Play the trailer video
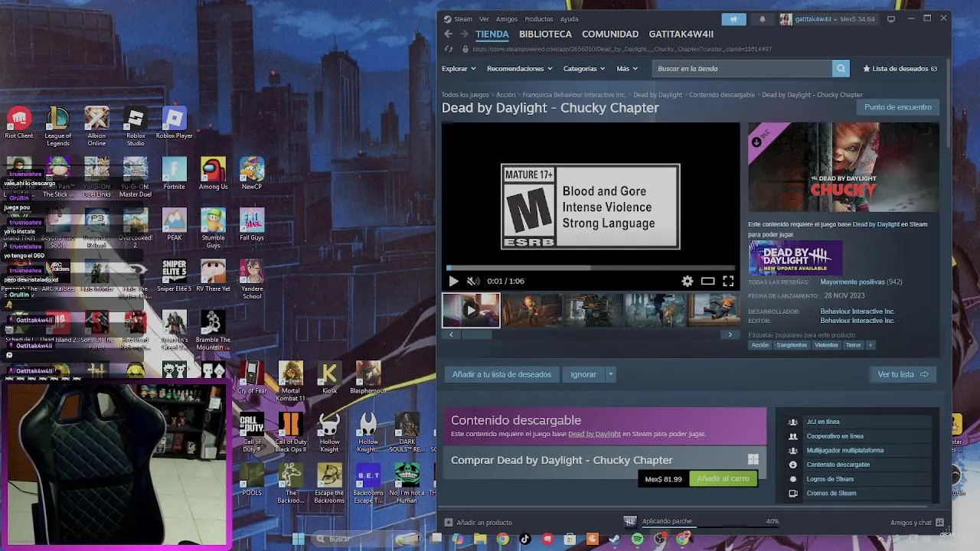 coord(453,281)
